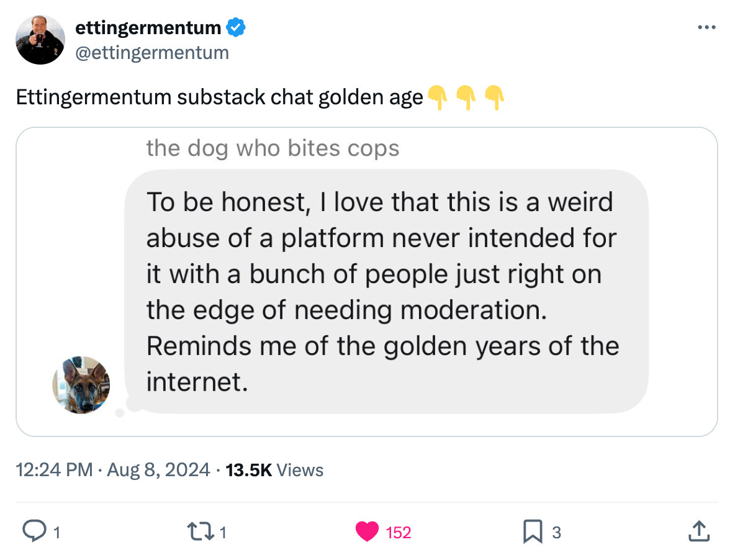Viewport: 730px width, 560px height.
Task: Open the bold ettingermentum display name
Action: pyautogui.click(x=150, y=27)
